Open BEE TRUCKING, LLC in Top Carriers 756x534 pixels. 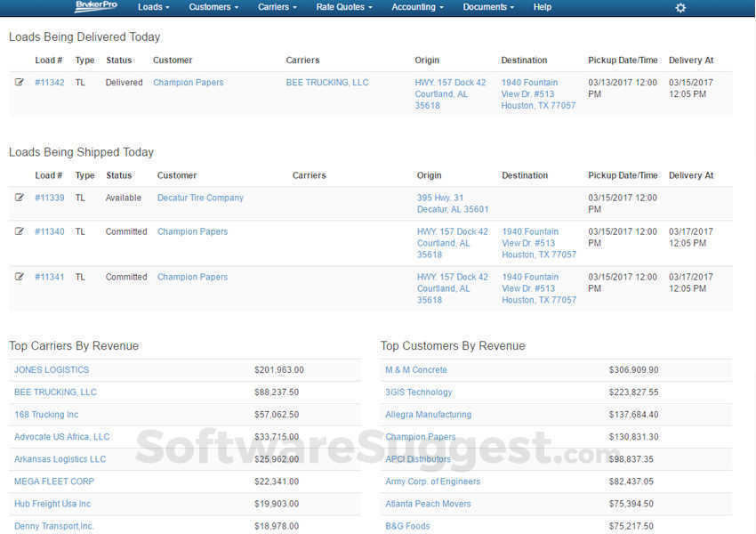click(x=55, y=392)
